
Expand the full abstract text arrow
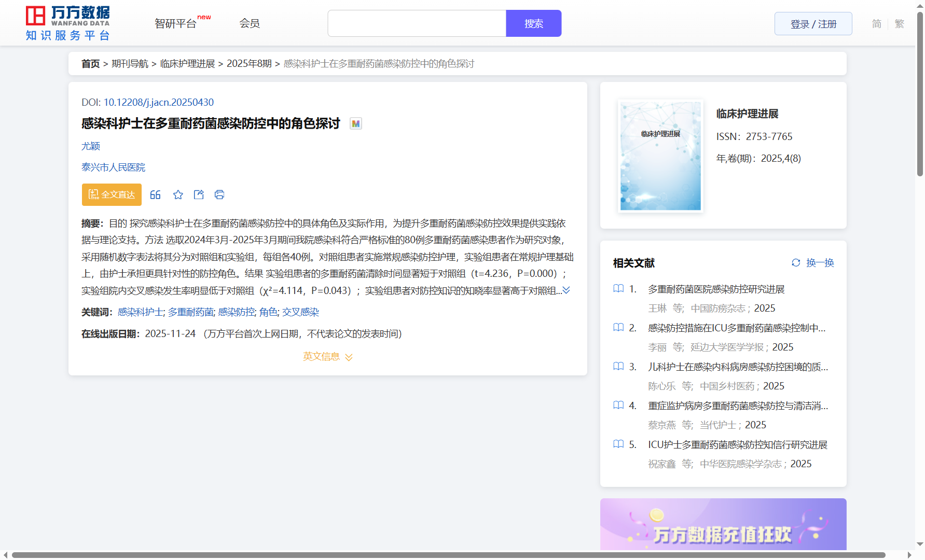click(567, 290)
